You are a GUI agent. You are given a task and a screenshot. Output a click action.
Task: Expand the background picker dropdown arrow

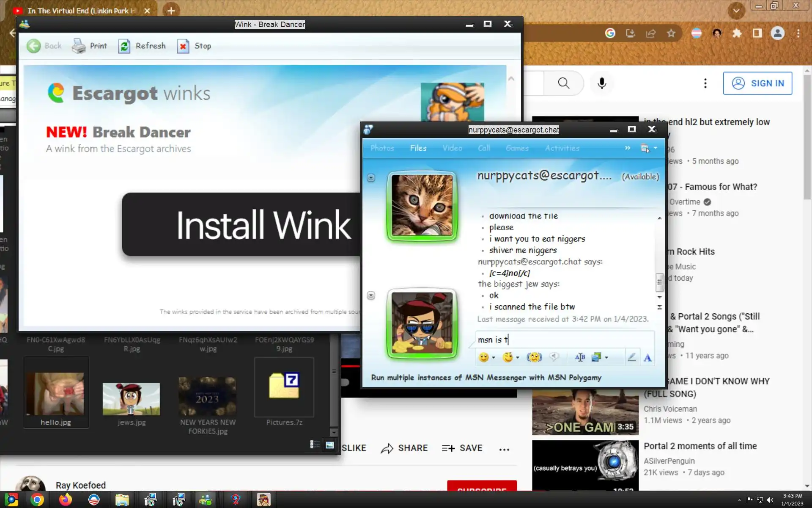pyautogui.click(x=606, y=358)
